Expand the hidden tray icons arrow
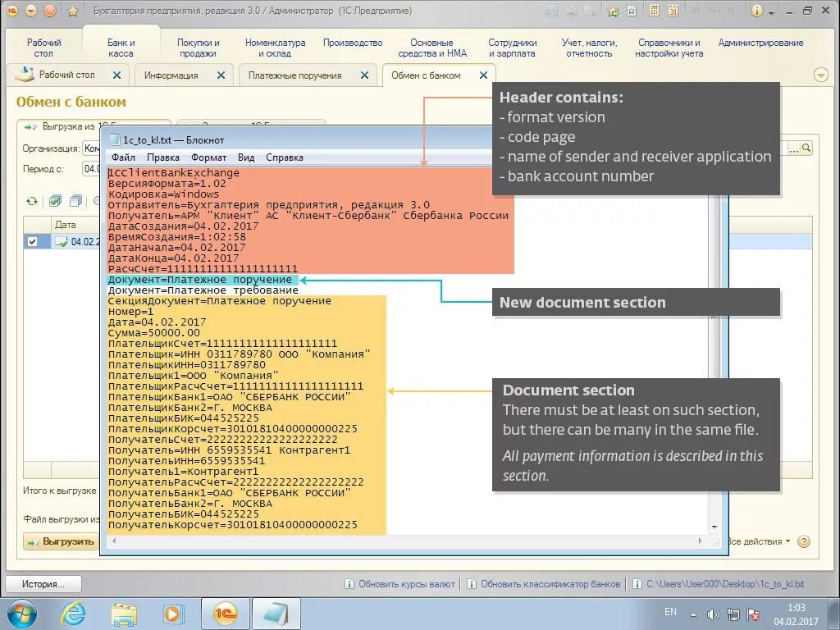The width and height of the screenshot is (840, 630). point(694,614)
